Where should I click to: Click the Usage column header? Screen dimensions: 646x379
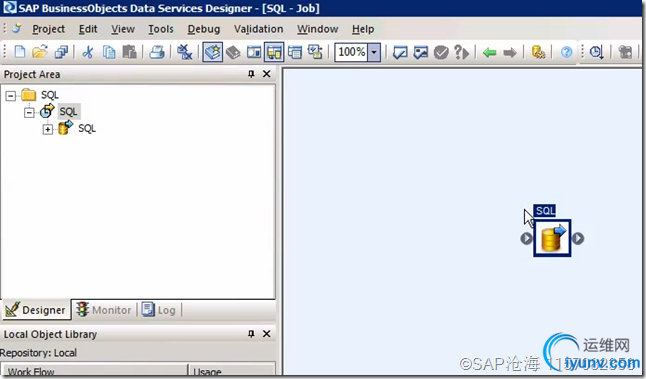(232, 370)
